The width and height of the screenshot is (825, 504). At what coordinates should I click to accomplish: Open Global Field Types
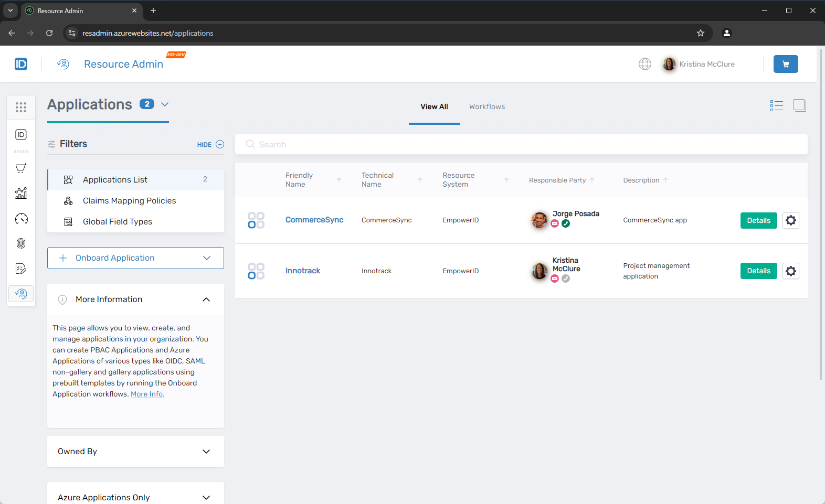click(135, 222)
